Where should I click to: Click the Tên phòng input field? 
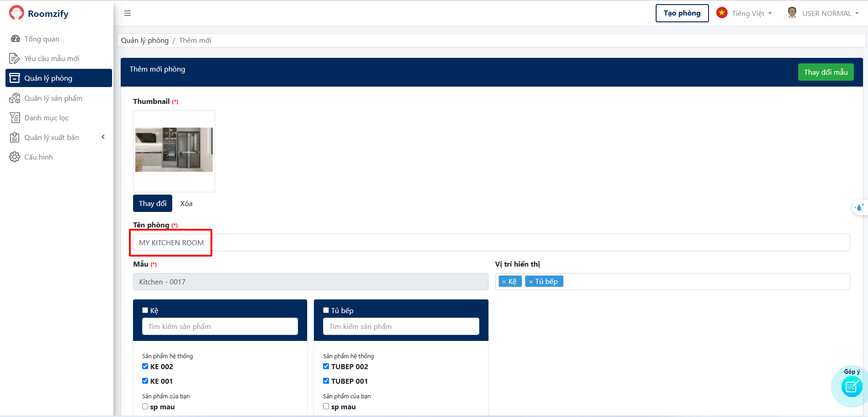491,242
